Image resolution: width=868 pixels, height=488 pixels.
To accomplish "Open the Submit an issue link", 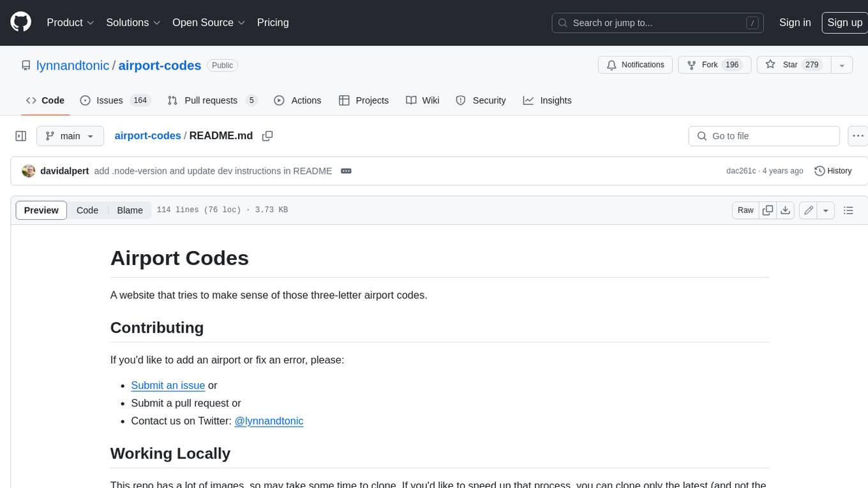I will coord(168,385).
